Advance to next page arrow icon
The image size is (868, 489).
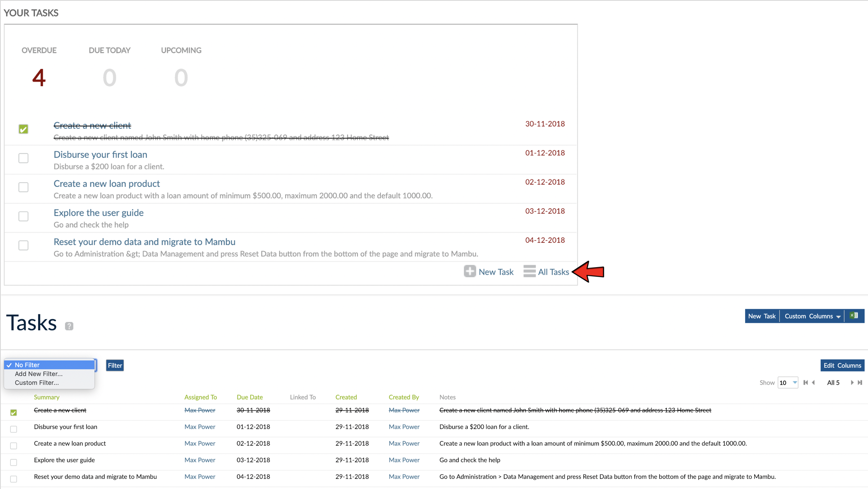(852, 383)
